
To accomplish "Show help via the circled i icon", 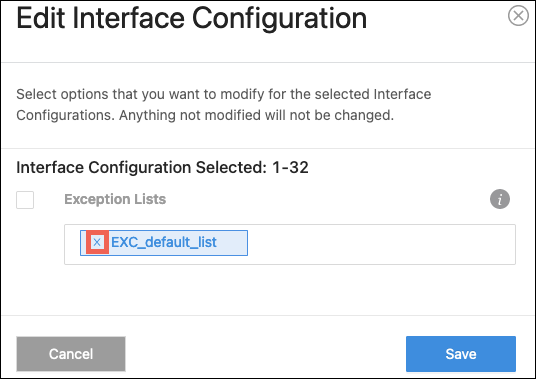I will tap(500, 199).
